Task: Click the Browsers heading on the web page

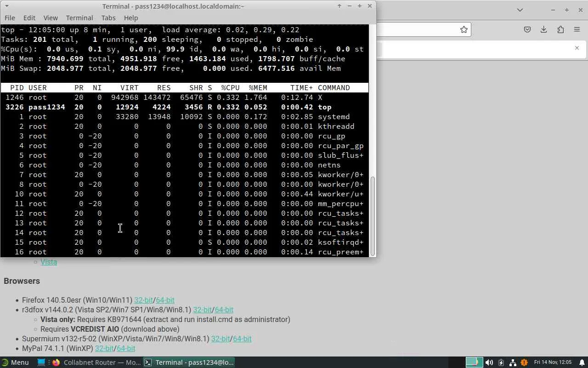Action: [x=22, y=281]
